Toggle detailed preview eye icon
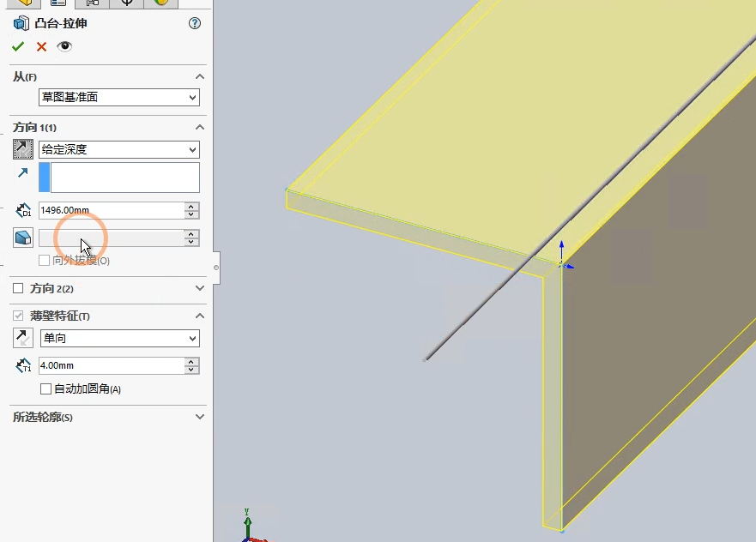This screenshot has width=756, height=542. [64, 46]
